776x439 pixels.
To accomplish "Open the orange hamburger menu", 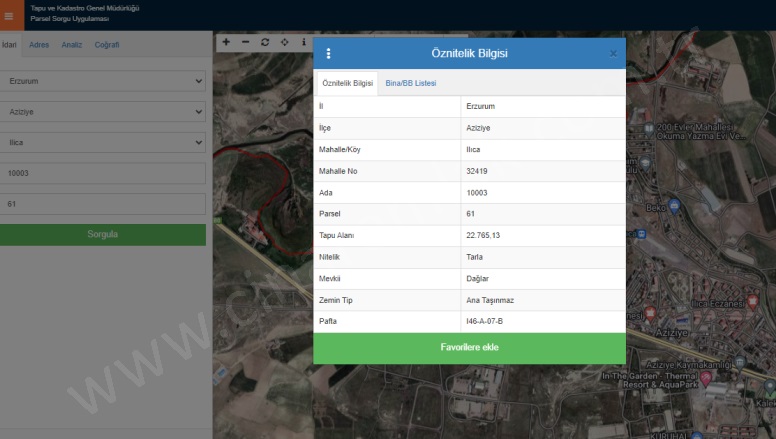I will pyautogui.click(x=9, y=15).
